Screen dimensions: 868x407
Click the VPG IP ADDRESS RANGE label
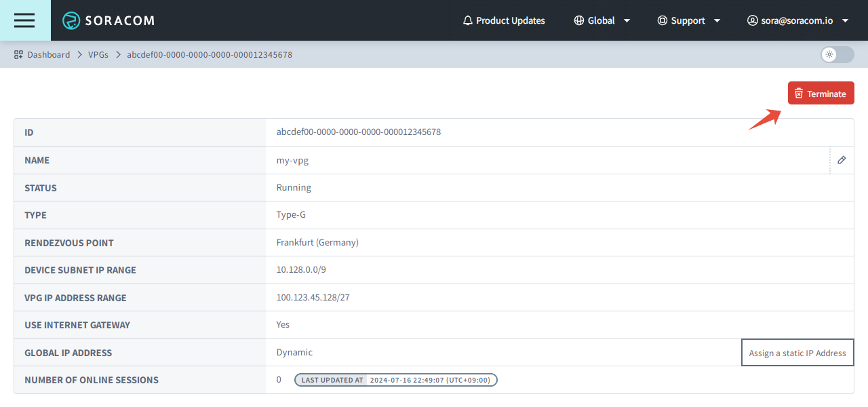tap(75, 298)
